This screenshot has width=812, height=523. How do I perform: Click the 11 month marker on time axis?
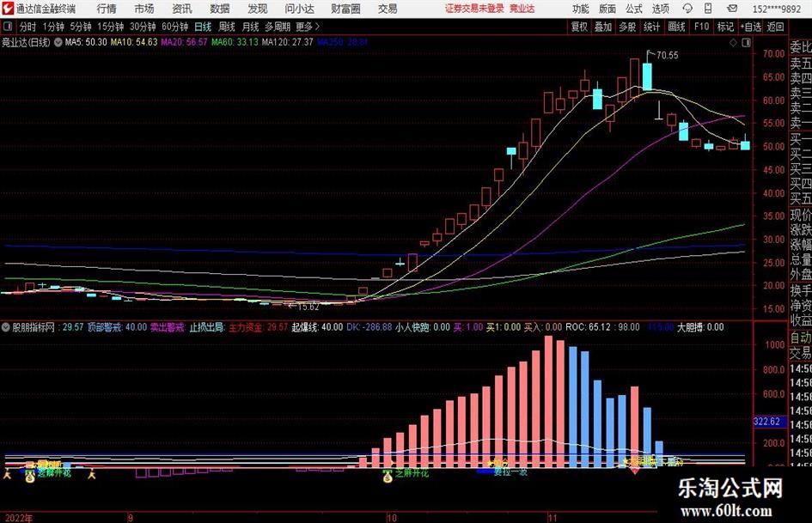(553, 518)
